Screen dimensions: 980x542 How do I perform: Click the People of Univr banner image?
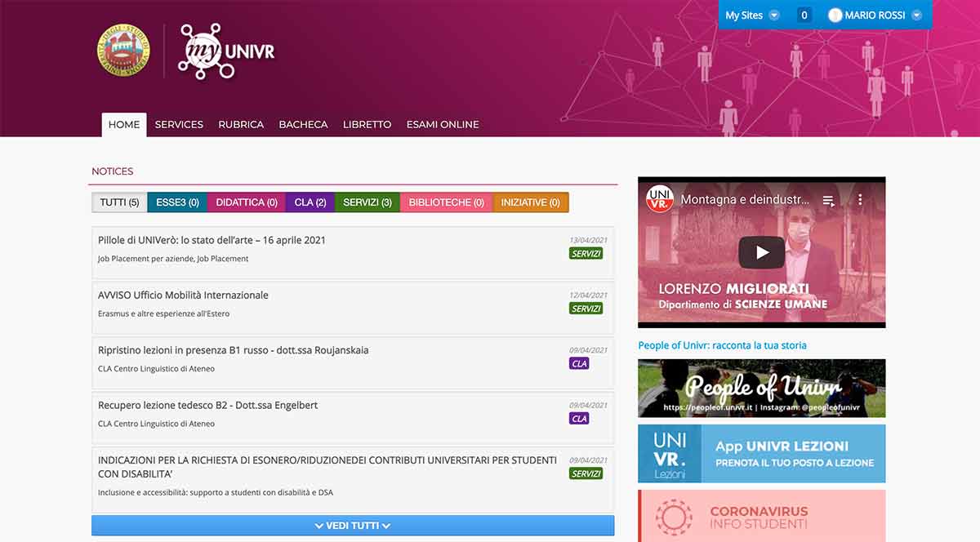click(761, 389)
